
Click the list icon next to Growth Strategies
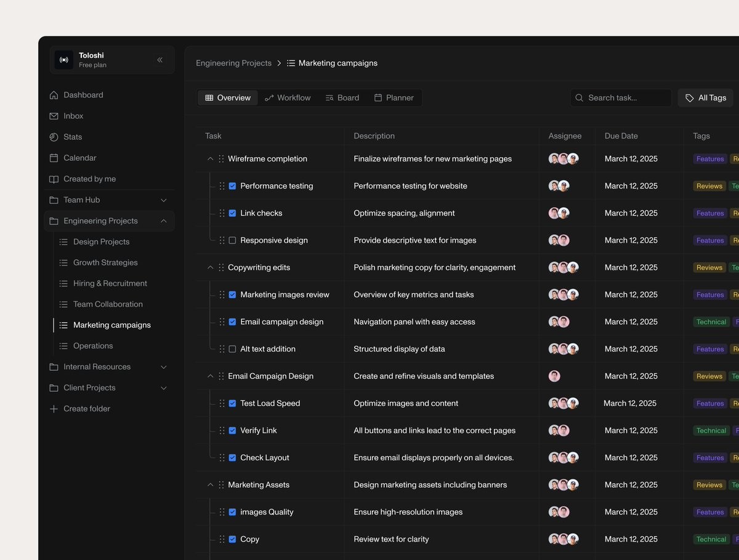63,262
